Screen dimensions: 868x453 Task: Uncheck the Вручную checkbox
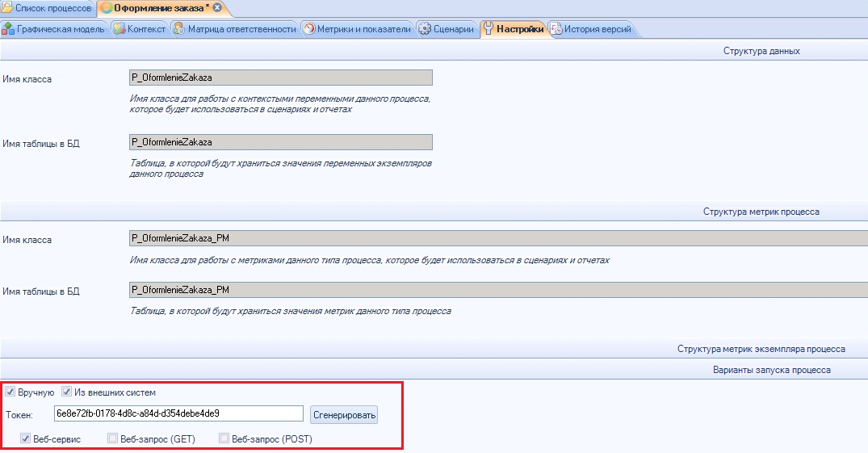(x=10, y=392)
